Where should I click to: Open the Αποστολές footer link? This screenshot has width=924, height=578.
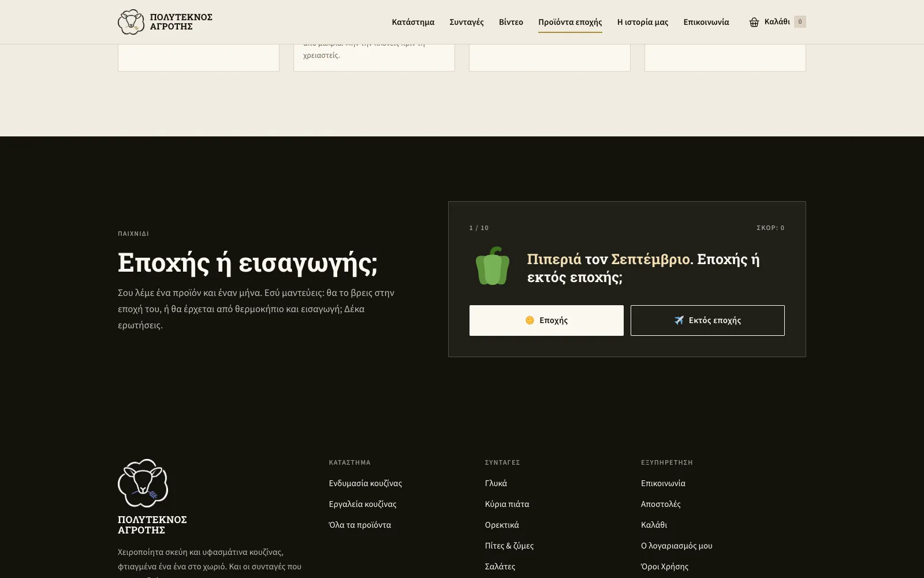click(x=661, y=504)
